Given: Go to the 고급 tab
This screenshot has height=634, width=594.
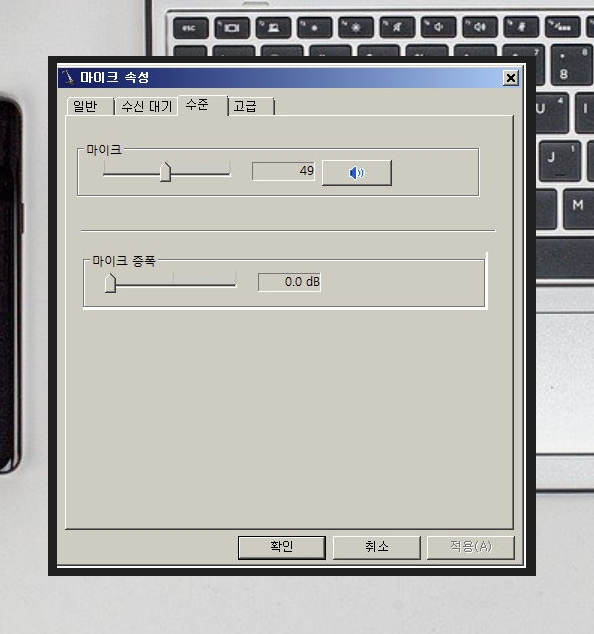Looking at the screenshot, I should tap(251, 107).
